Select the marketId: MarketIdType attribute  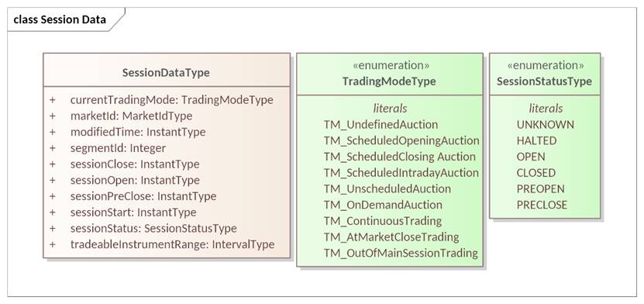point(131,116)
